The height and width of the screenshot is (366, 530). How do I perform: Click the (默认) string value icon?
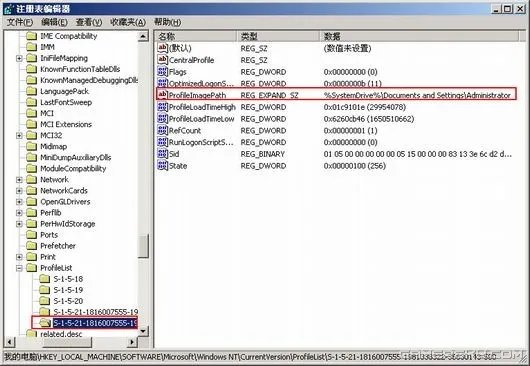coord(163,48)
